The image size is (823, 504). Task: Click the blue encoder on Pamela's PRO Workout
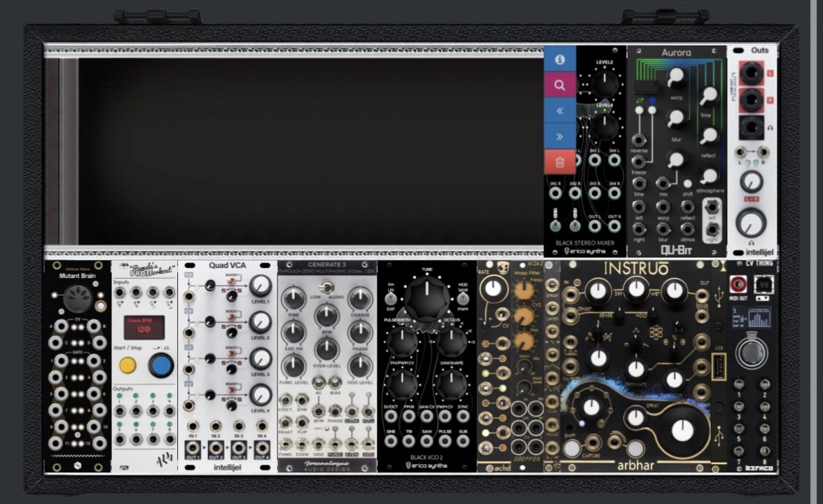pos(160,365)
